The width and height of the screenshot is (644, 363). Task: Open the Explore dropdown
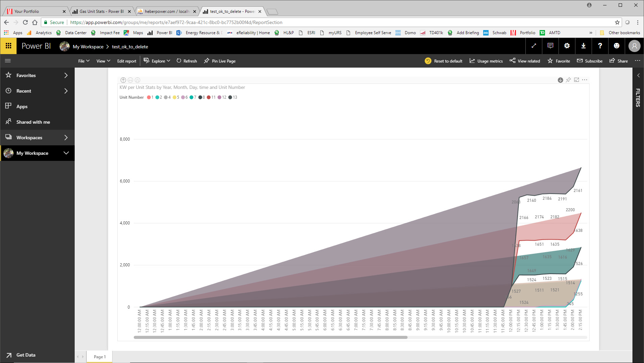pos(157,61)
